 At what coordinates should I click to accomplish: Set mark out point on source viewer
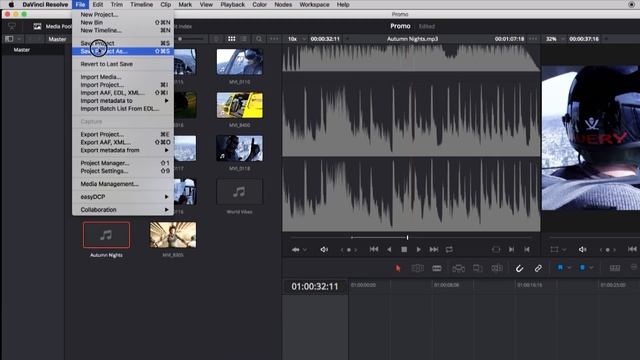pyautogui.click(x=527, y=249)
